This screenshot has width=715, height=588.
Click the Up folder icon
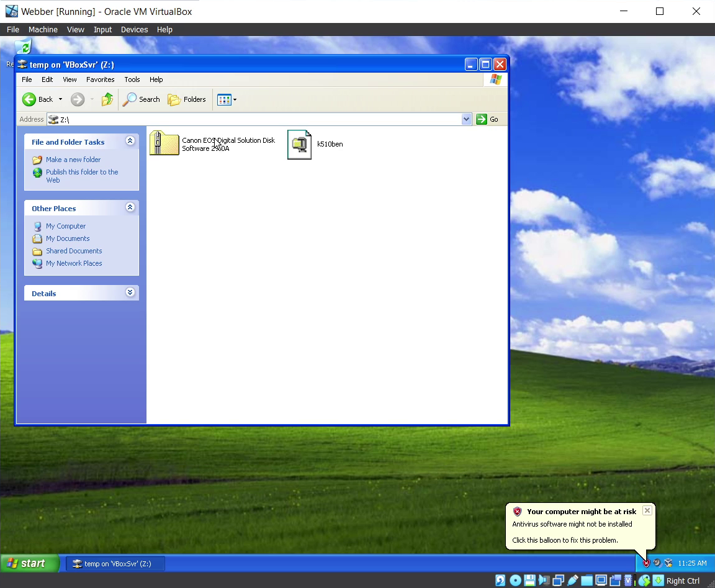(107, 99)
